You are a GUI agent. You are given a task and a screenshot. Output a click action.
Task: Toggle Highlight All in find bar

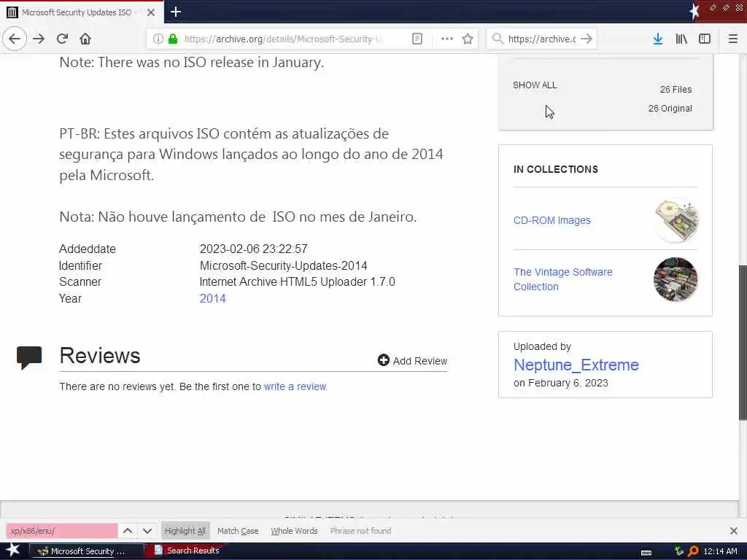pyautogui.click(x=185, y=531)
